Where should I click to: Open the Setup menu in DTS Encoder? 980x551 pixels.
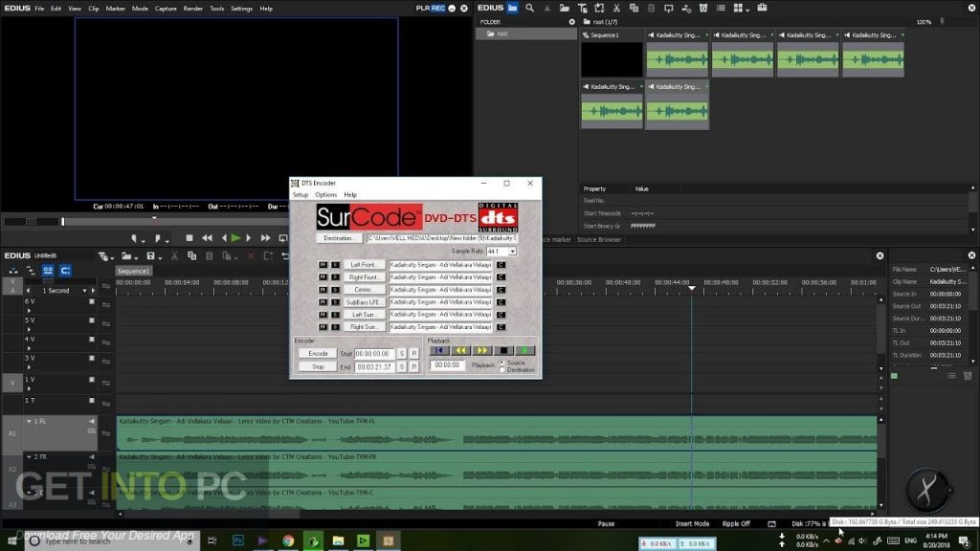301,195
